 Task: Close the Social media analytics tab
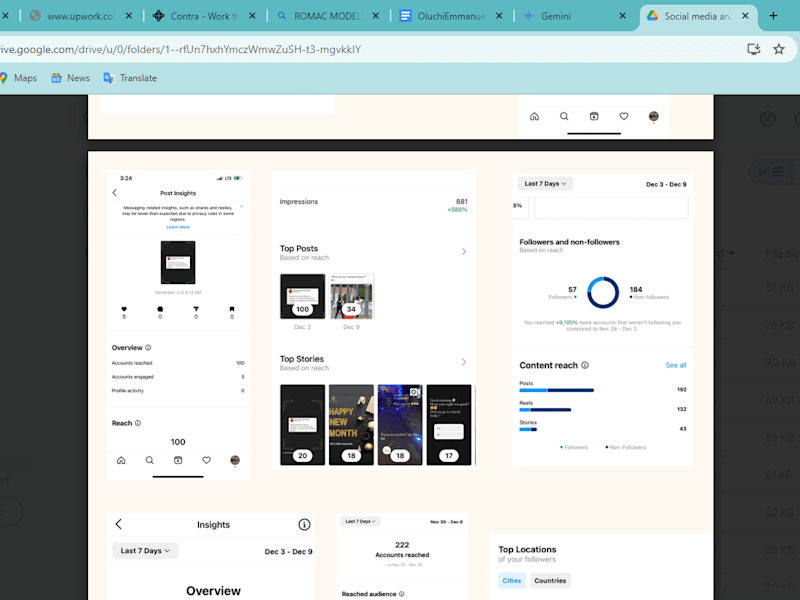pyautogui.click(x=745, y=16)
